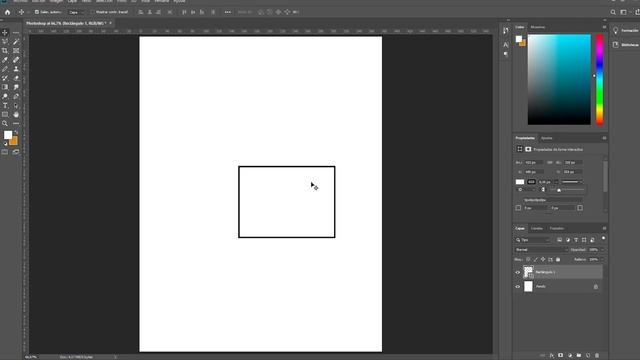Switch to the Trazados tab
The image size is (640, 360).
[x=557, y=229]
